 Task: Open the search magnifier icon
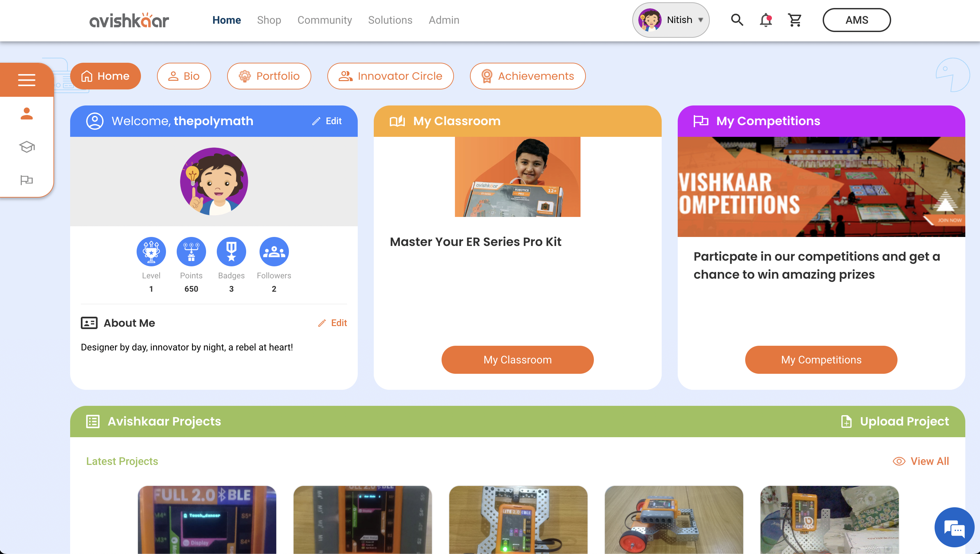coord(737,20)
